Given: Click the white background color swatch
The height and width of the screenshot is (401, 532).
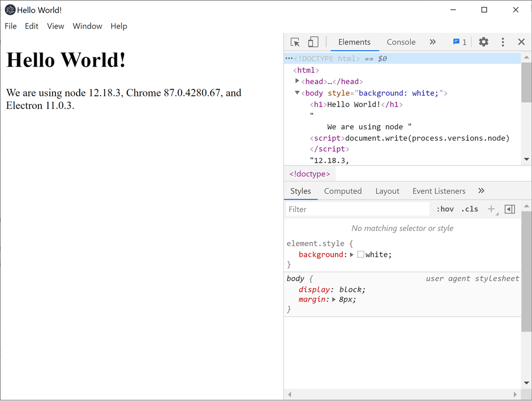Looking at the screenshot, I should (x=361, y=254).
